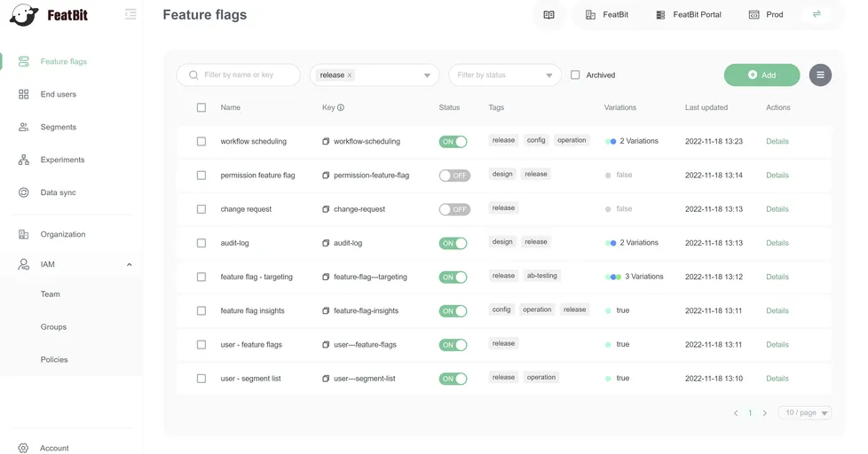Turn off feature flag insights toggle
The height and width of the screenshot is (454, 868).
tap(453, 310)
